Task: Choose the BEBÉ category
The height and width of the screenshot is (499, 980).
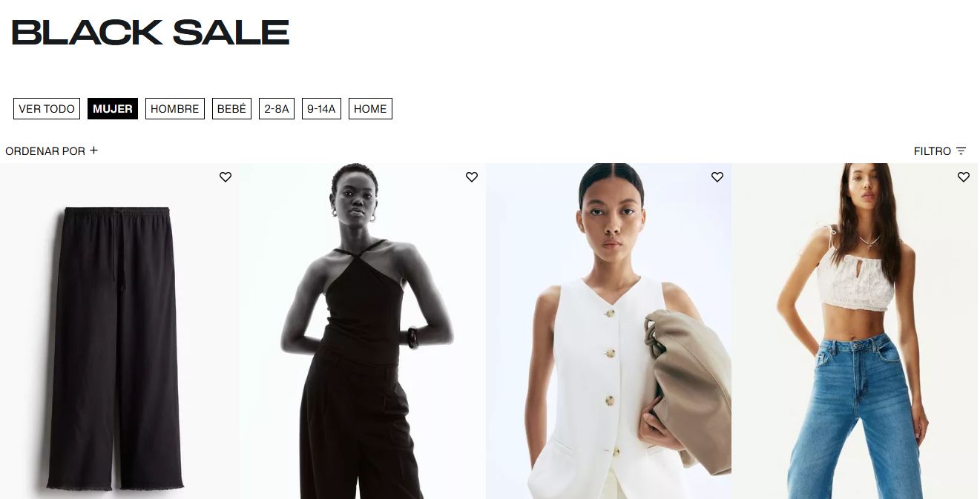Action: (x=231, y=109)
